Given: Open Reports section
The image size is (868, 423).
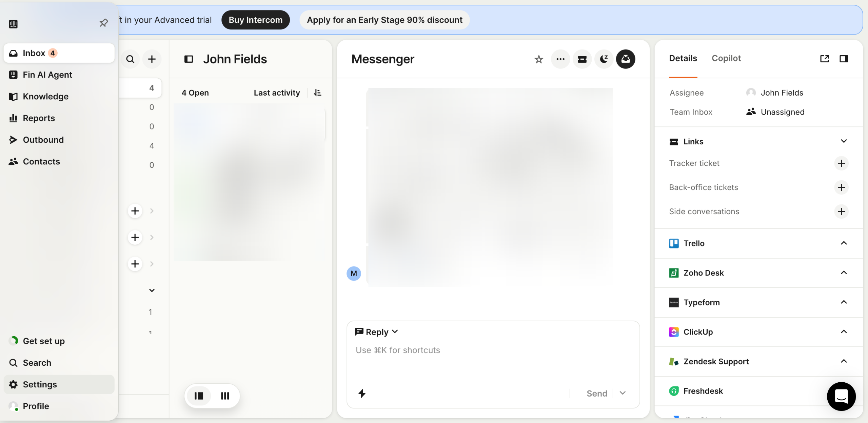Looking at the screenshot, I should 59,118.
